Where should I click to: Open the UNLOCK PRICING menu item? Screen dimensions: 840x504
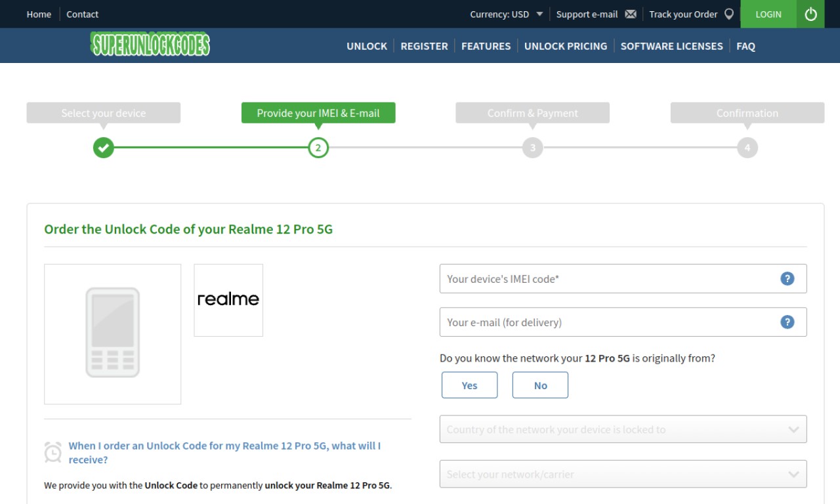click(x=566, y=46)
